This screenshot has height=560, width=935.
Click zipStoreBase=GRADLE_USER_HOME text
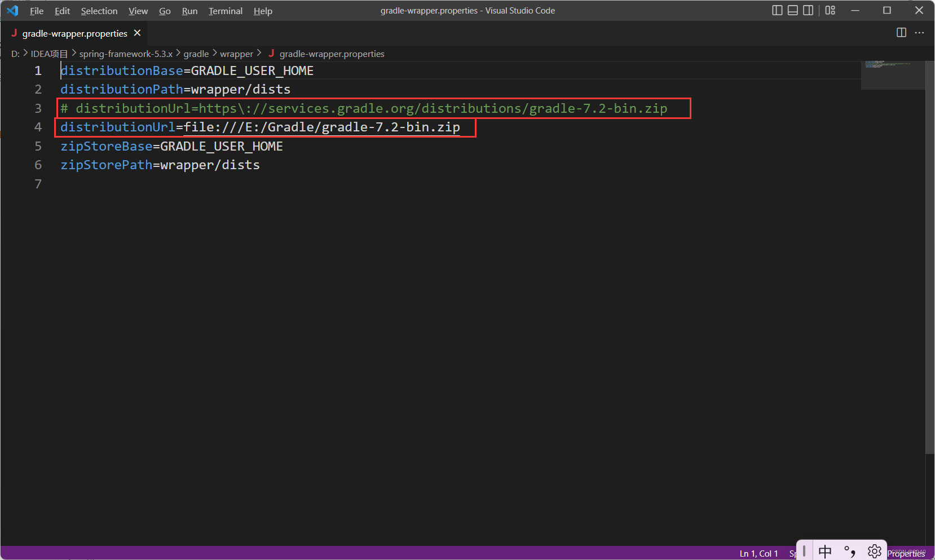point(171,146)
